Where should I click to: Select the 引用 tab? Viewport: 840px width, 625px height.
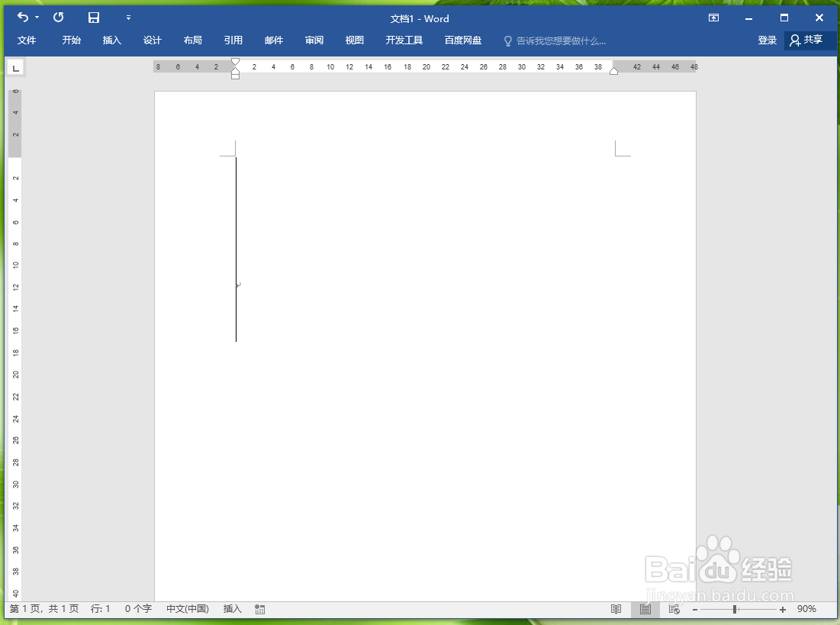click(x=233, y=40)
